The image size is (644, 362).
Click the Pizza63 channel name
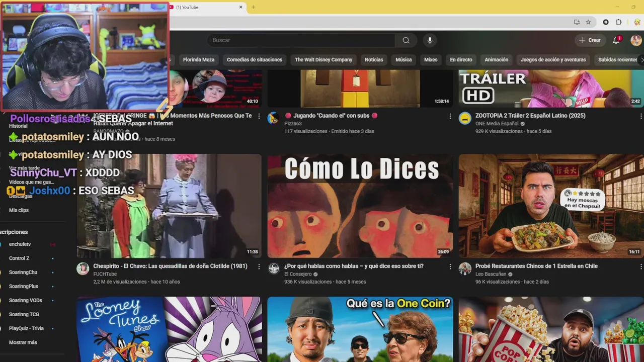pyautogui.click(x=293, y=124)
